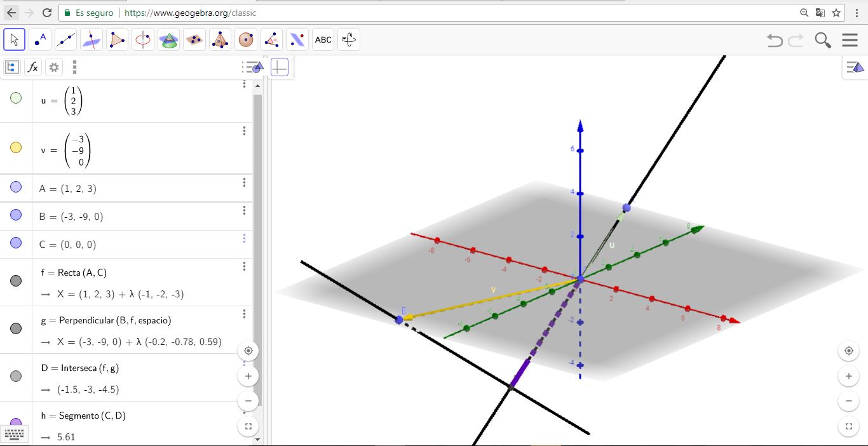Click the Undo arrow icon
Screen dimensions: 868x446
775,40
